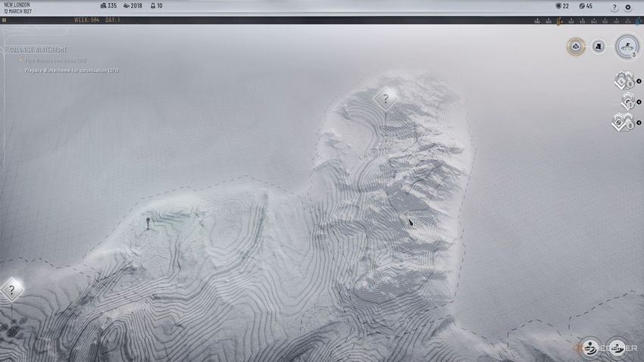Click the heatstamps counter showing 2018
Screen dimensions: 644x362
[133, 6]
